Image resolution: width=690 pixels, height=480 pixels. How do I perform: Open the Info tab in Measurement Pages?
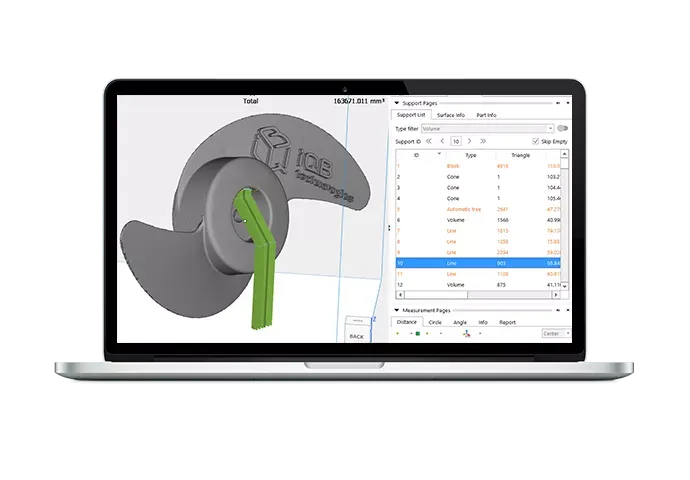coord(483,322)
